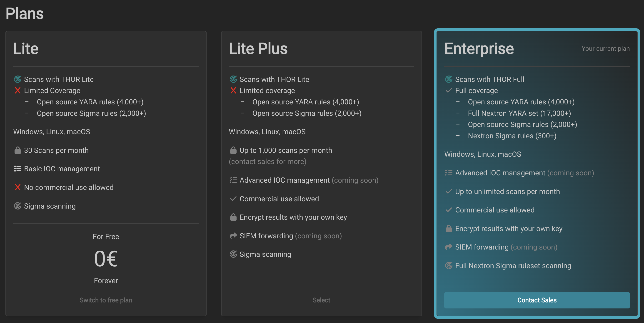Screen dimensions: 644x323
Task: Click Your current plan label
Action: [x=605, y=48]
